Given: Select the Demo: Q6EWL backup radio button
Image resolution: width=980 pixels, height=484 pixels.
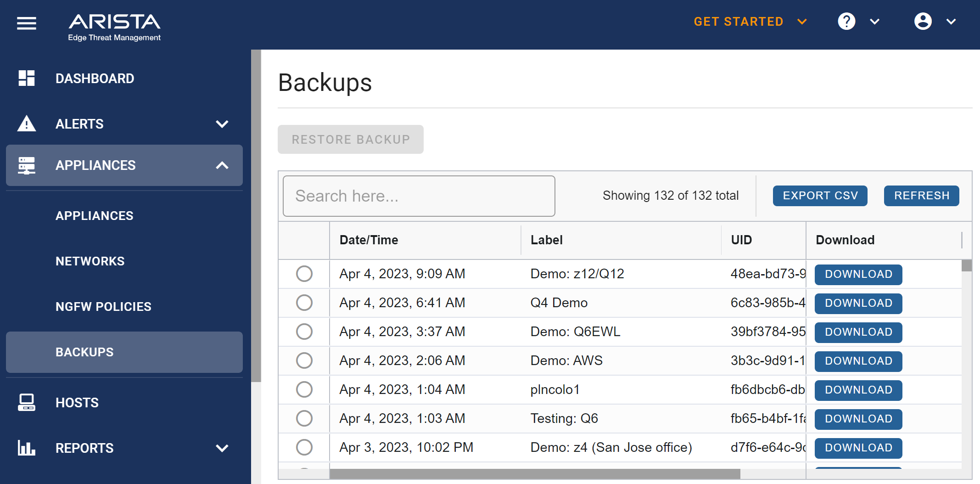Looking at the screenshot, I should (304, 332).
